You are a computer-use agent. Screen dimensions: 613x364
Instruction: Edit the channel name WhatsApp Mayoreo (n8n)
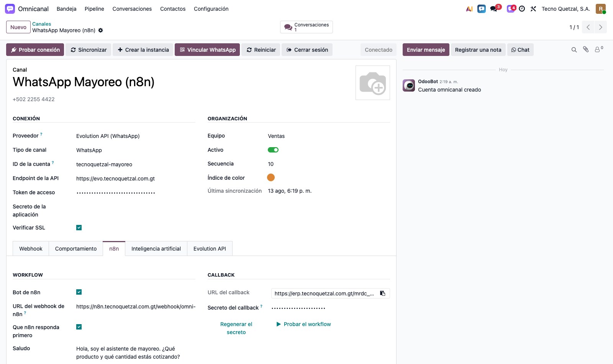click(x=84, y=82)
